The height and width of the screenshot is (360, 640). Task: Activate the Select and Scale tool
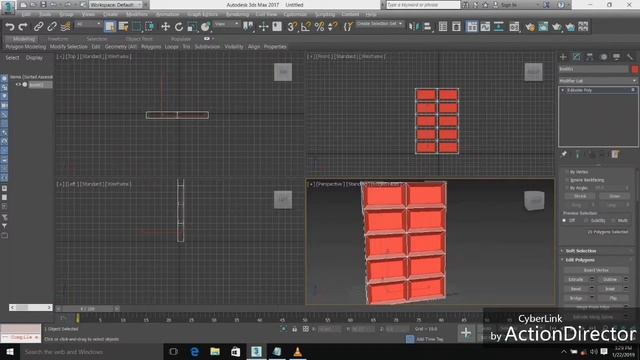point(192,27)
